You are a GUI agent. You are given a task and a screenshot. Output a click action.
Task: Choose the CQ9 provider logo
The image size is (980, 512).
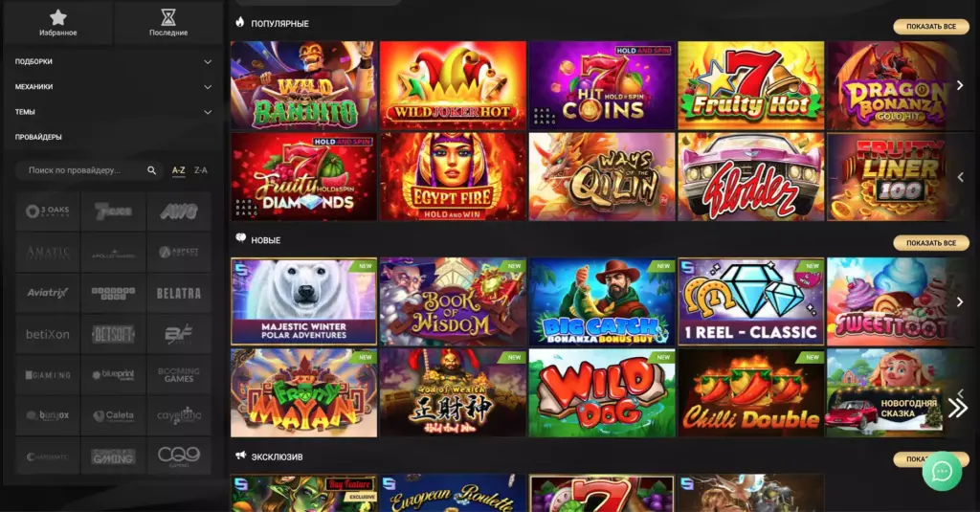click(179, 456)
